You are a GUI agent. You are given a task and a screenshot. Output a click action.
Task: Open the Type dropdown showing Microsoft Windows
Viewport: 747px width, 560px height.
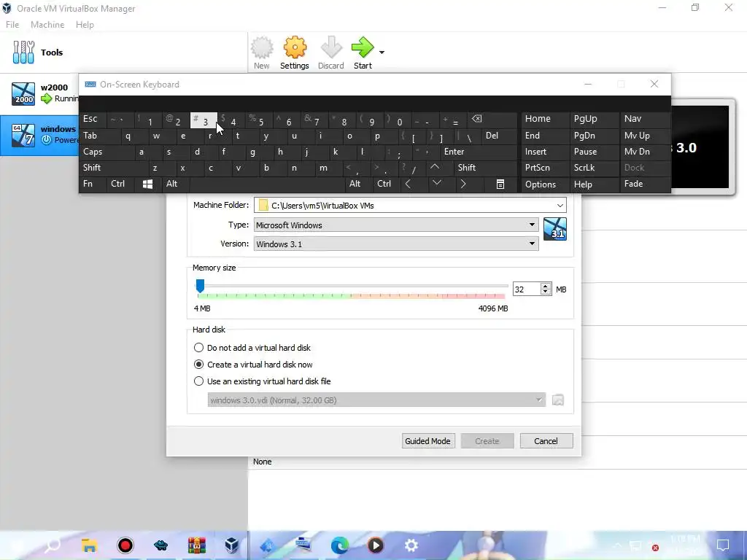[396, 225]
